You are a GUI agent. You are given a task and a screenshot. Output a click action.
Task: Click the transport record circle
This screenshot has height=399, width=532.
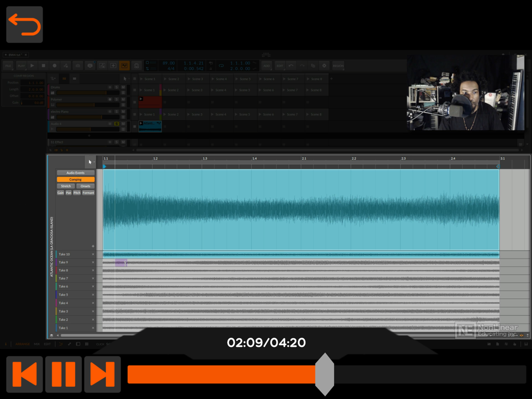coord(55,65)
